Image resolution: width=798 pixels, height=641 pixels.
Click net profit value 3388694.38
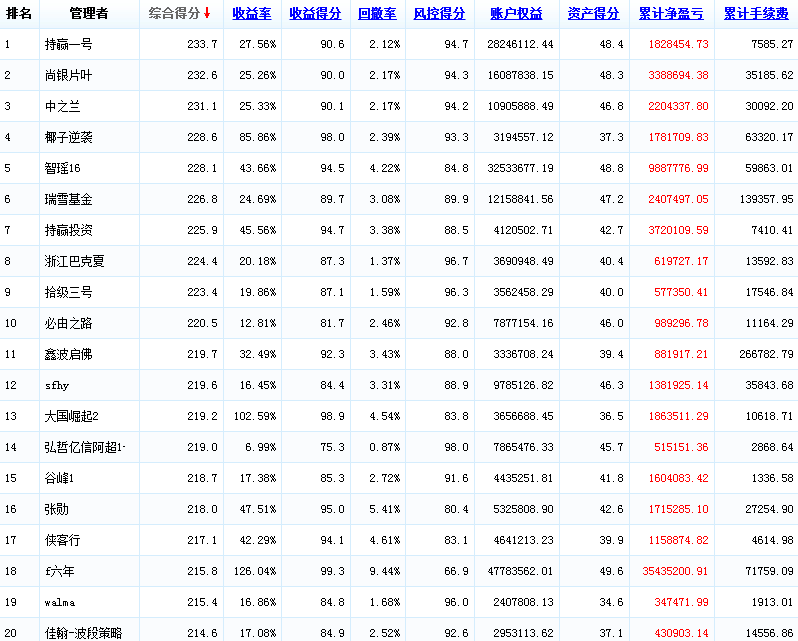coord(678,75)
